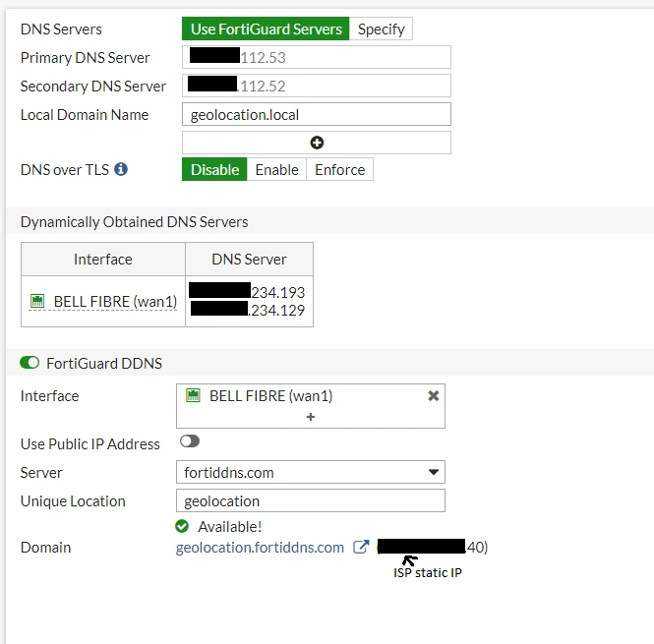The height and width of the screenshot is (644, 654).
Task: Set DNS over TLS to Disable
Action: coord(214,169)
